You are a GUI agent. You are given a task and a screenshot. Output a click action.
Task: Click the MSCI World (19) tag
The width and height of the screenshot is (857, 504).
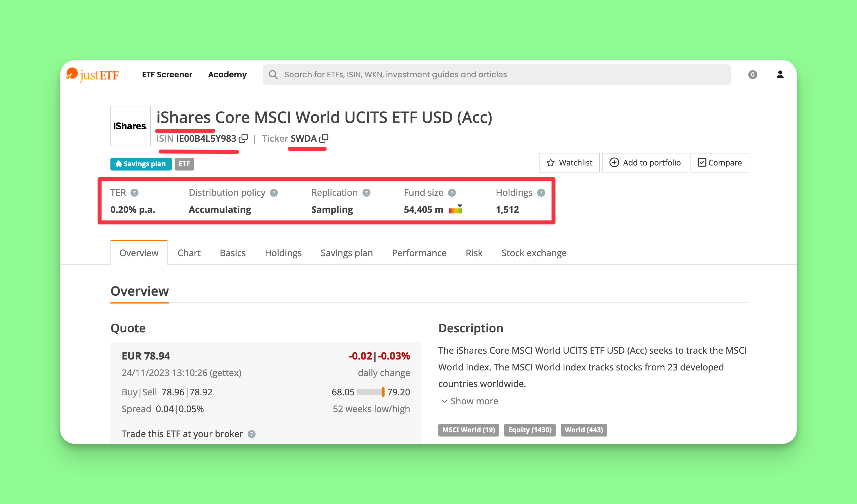pyautogui.click(x=468, y=430)
